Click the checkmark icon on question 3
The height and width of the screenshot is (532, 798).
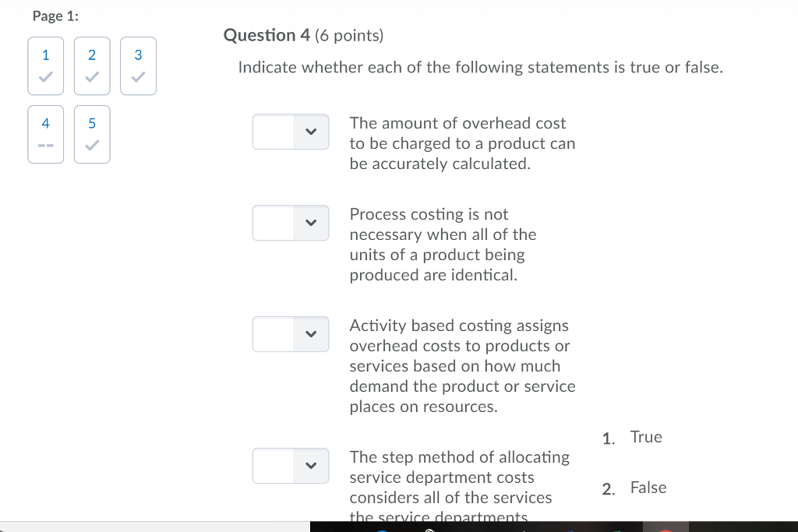tap(138, 76)
